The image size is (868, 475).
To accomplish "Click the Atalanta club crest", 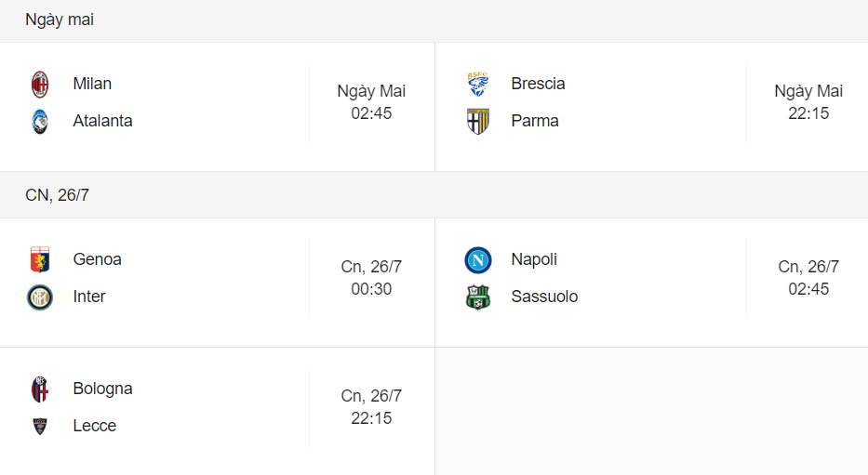I will click(x=40, y=122).
